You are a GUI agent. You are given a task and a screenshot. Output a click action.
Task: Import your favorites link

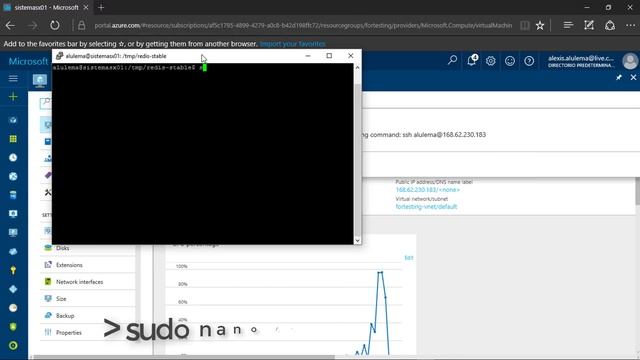coord(293,44)
